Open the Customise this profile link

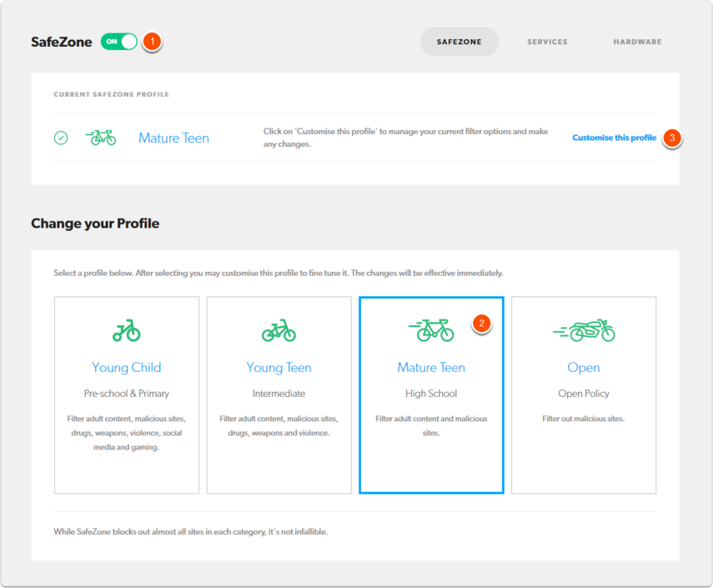[x=615, y=137]
